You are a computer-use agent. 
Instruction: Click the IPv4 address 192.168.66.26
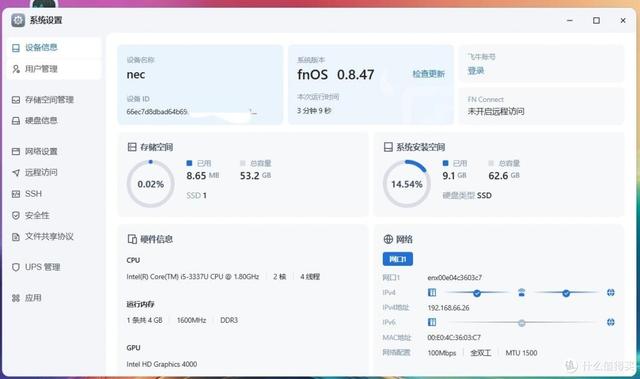(448, 308)
